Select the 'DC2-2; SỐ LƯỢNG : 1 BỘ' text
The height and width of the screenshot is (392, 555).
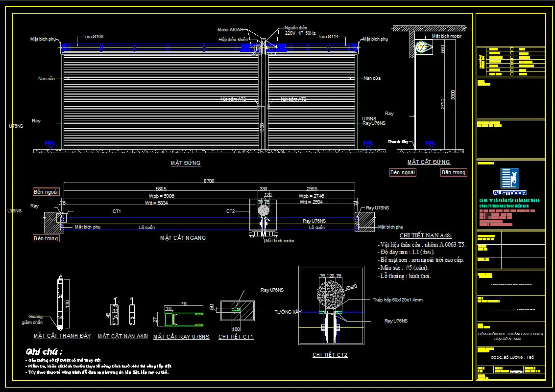coord(512,357)
